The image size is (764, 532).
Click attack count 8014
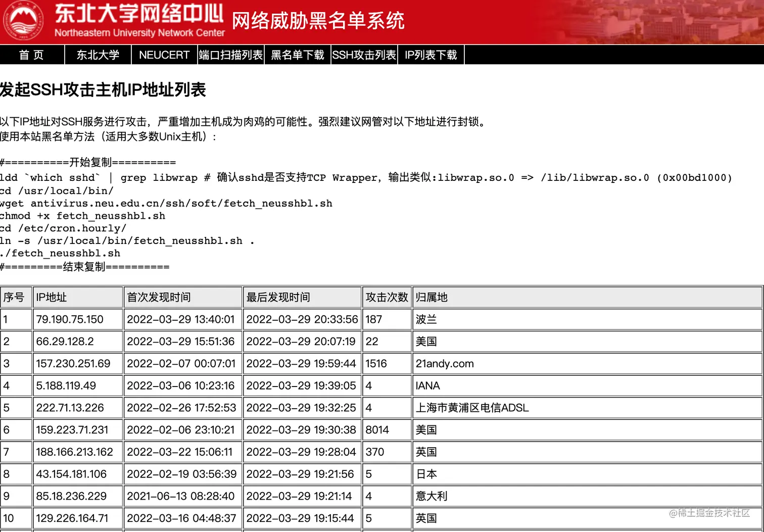click(377, 430)
